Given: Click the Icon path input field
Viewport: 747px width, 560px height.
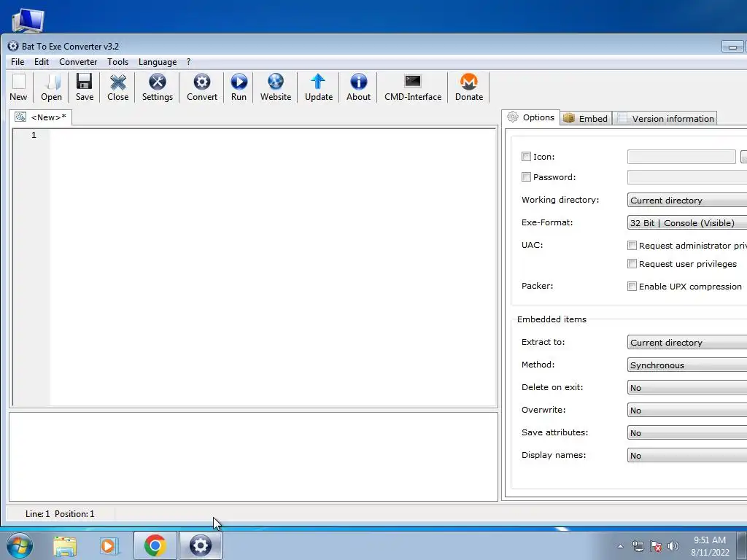Looking at the screenshot, I should coord(681,157).
